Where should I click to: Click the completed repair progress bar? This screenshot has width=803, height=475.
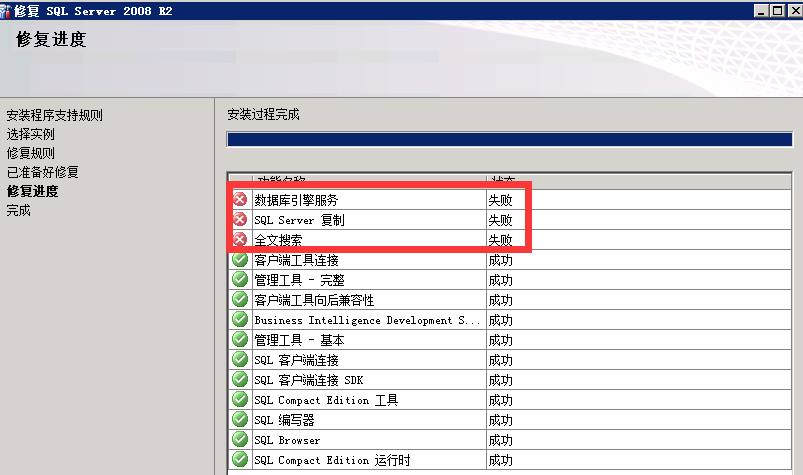(510, 139)
